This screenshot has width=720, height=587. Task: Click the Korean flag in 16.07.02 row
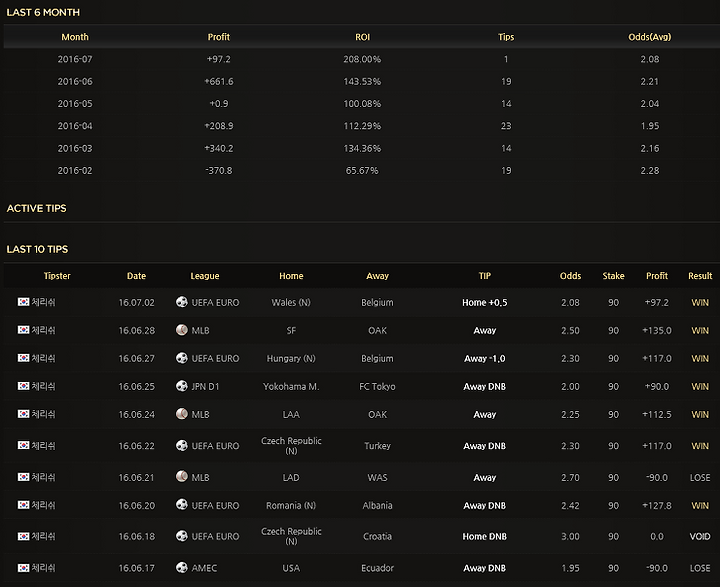tap(23, 302)
